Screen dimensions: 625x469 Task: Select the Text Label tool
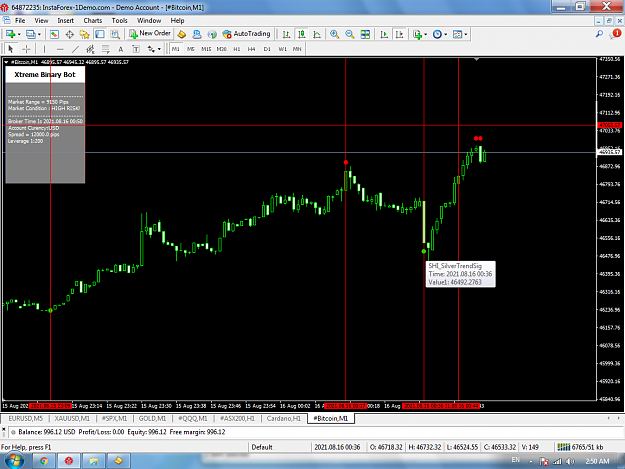tap(136, 49)
